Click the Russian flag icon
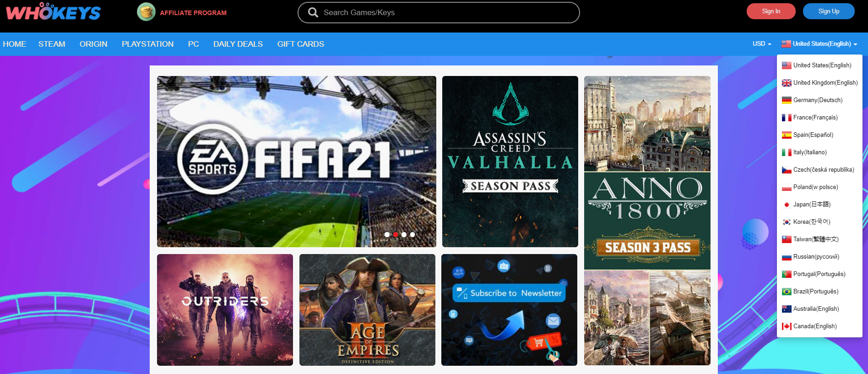 [x=787, y=257]
